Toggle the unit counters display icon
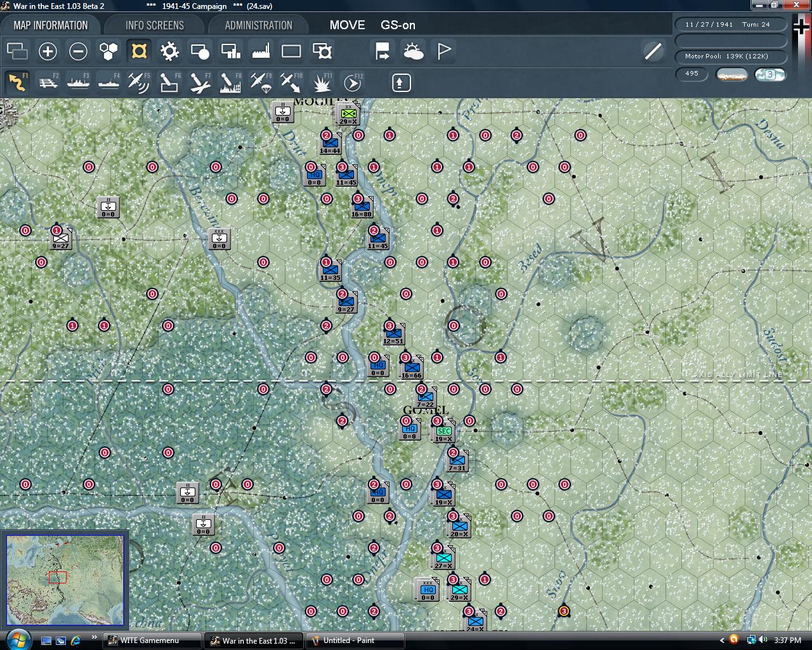This screenshot has height=650, width=812. pyautogui.click(x=17, y=51)
